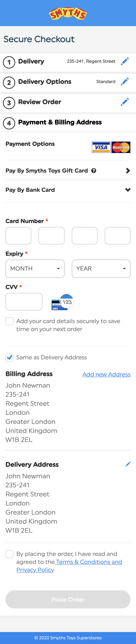136x644 pixels.
Task: Click the gift card help question icon
Action: tap(94, 171)
